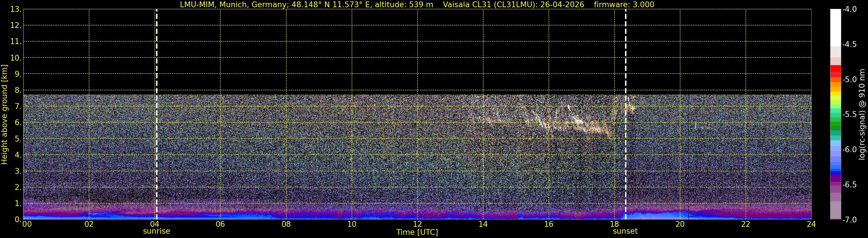Screen dimensions: 868x238
Task: Click the dashed sunrise marker line
Action: pos(157,114)
